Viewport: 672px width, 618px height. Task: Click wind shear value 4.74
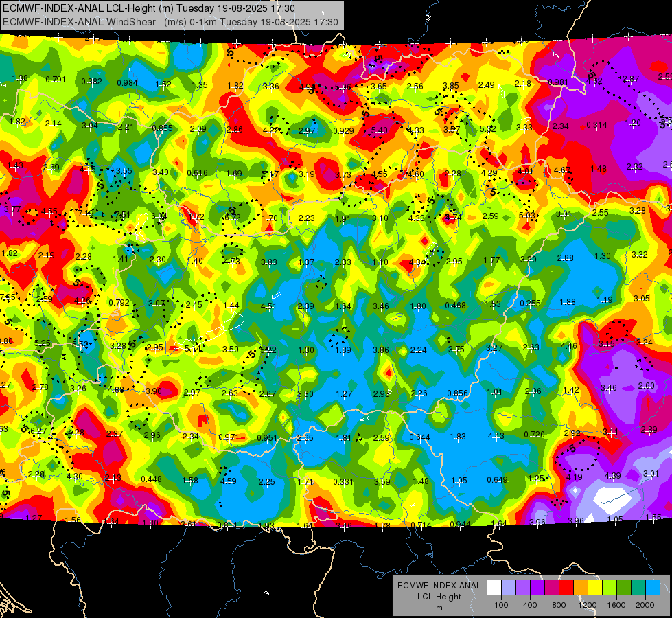click(x=453, y=218)
